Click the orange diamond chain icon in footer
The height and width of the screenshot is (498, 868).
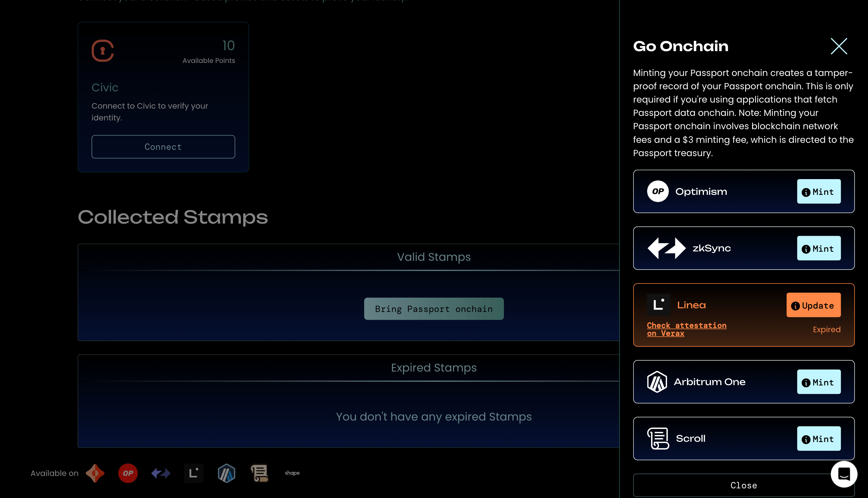click(x=95, y=473)
